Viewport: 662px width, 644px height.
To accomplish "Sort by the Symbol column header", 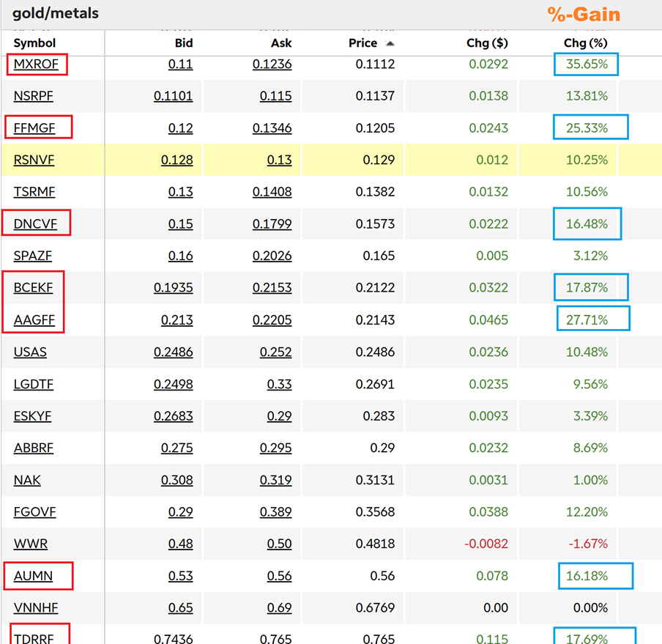I will [x=34, y=43].
